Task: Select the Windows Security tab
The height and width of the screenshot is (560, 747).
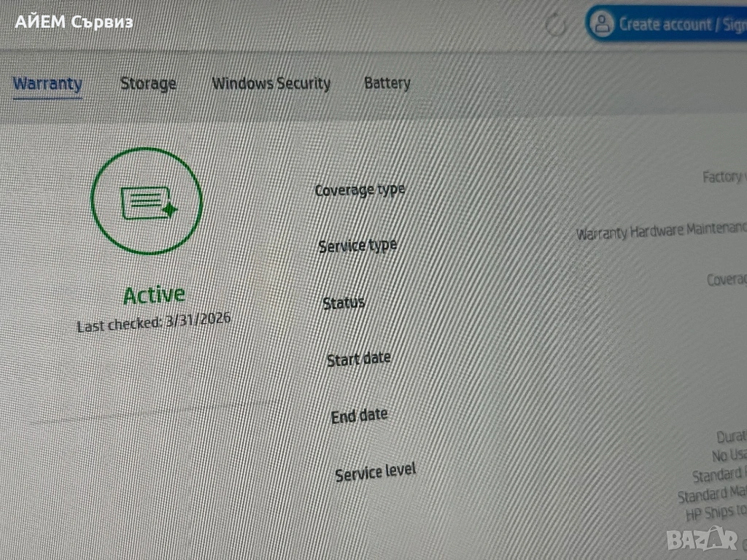Action: coord(271,84)
